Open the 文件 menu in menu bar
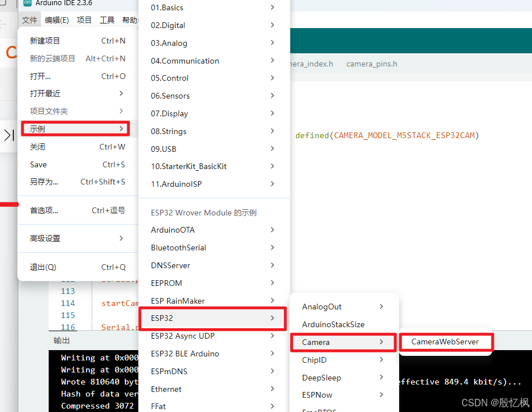 point(30,21)
